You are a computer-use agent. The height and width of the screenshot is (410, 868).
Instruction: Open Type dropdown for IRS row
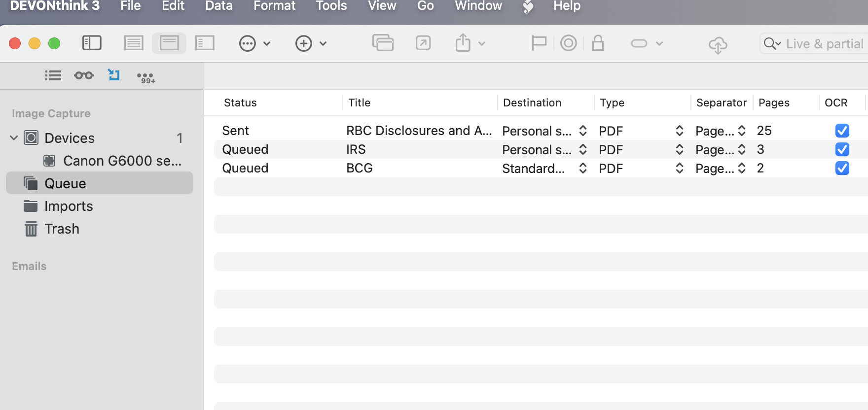point(679,150)
